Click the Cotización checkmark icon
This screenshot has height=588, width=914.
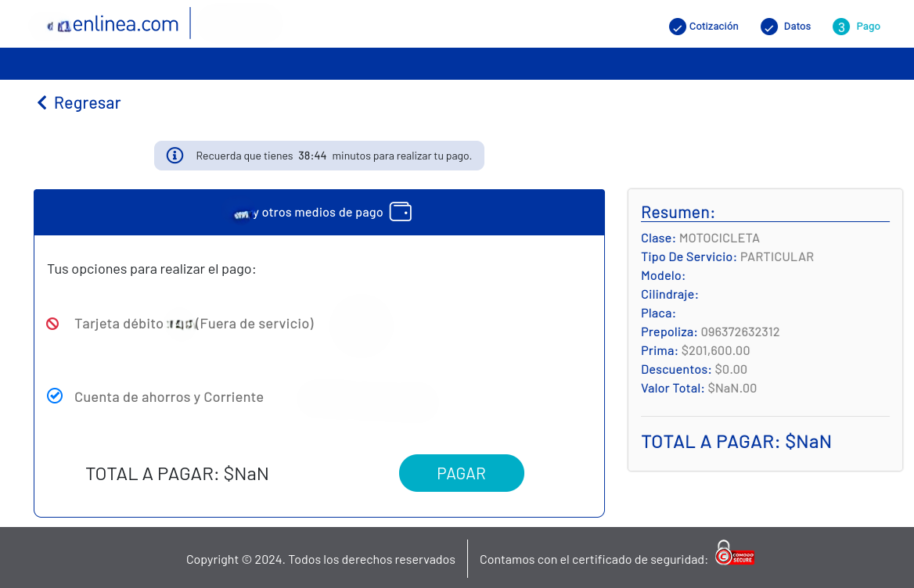(x=676, y=26)
